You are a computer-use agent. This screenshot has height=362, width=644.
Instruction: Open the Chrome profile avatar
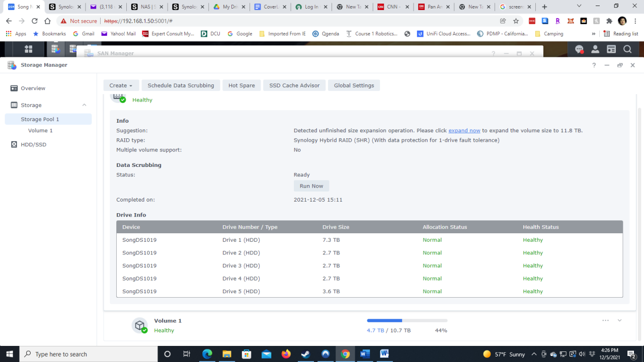(x=622, y=21)
